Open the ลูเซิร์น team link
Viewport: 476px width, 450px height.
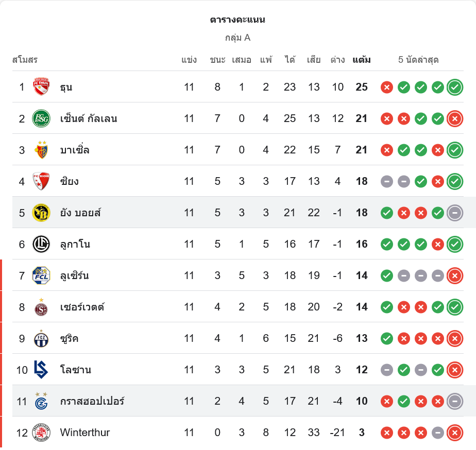point(74,275)
